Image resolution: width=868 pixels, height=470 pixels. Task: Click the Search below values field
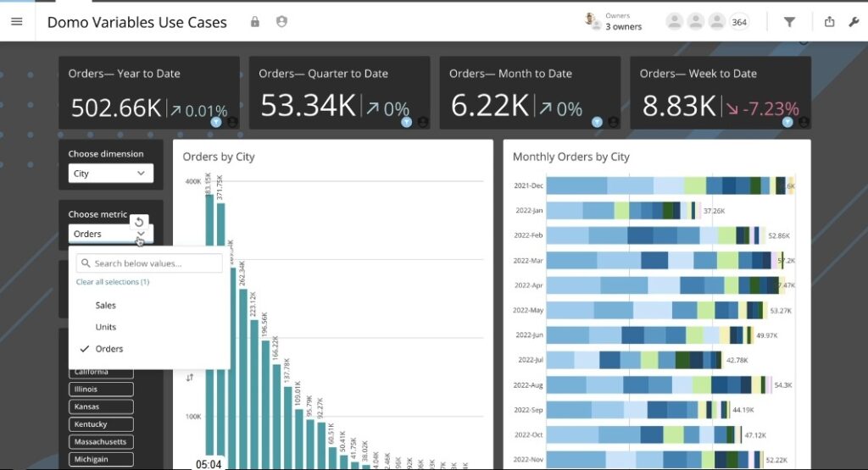tap(149, 263)
